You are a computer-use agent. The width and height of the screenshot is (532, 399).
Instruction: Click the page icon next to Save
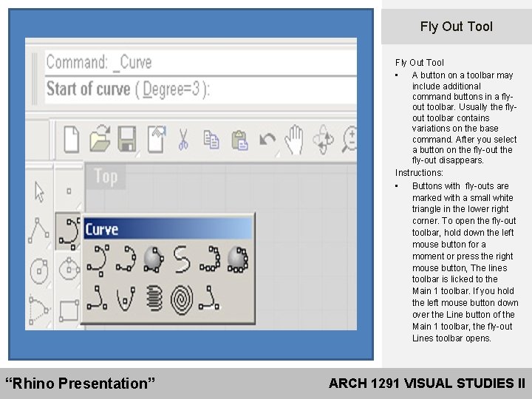[157, 139]
